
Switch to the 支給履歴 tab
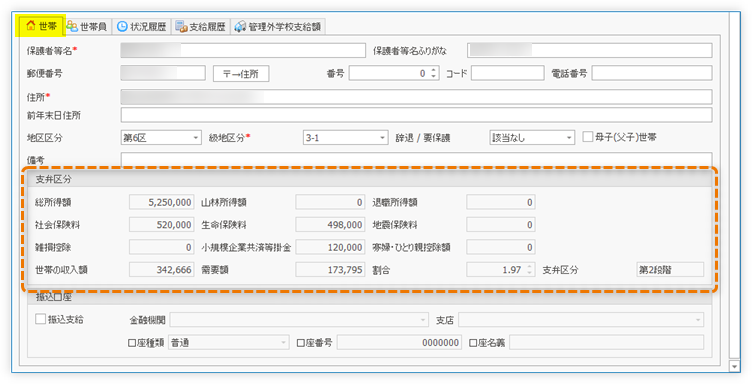[x=200, y=26]
